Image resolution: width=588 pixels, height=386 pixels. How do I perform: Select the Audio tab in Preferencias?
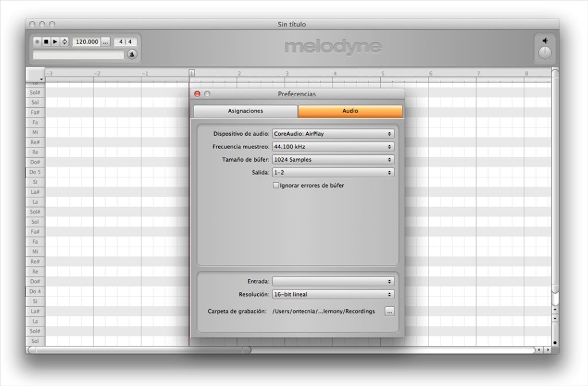[350, 111]
